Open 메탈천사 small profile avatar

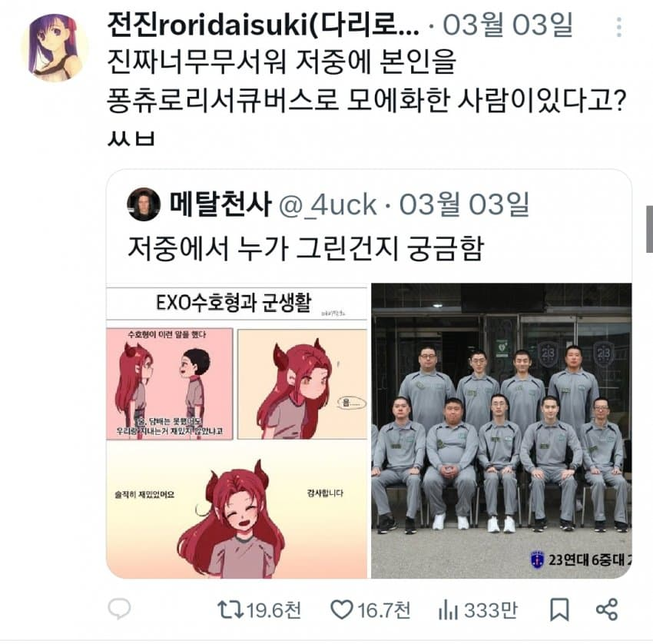click(x=144, y=204)
